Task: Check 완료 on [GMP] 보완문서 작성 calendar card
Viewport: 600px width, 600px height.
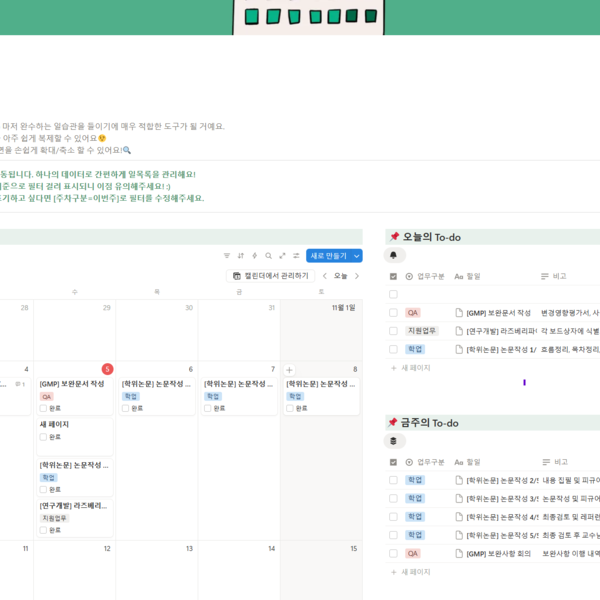Action: tap(43, 408)
